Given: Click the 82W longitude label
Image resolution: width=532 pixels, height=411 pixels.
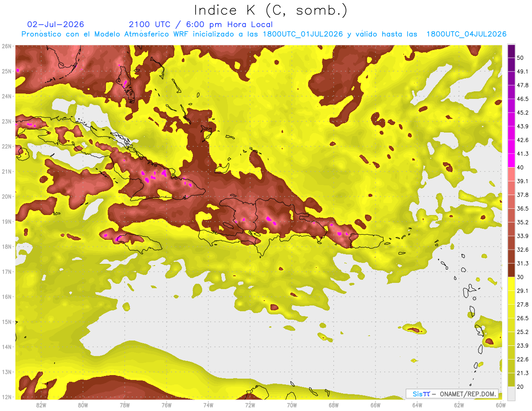Looking at the screenshot, I should coord(41,405).
